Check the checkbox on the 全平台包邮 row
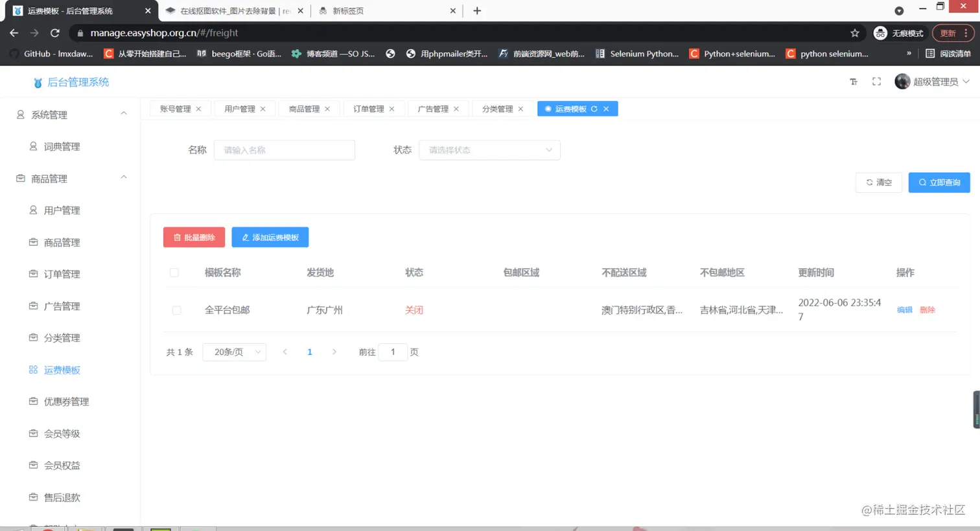This screenshot has width=980, height=531. click(x=176, y=310)
